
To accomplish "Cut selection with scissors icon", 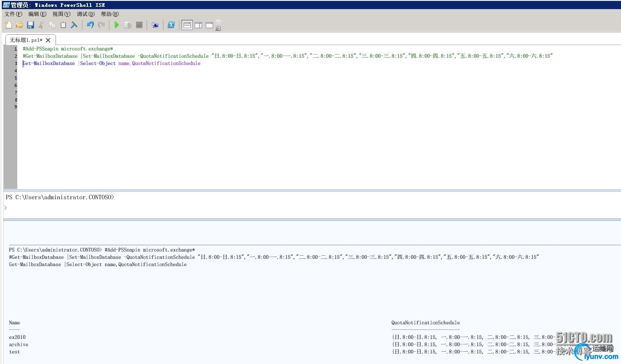I will click(x=41, y=25).
